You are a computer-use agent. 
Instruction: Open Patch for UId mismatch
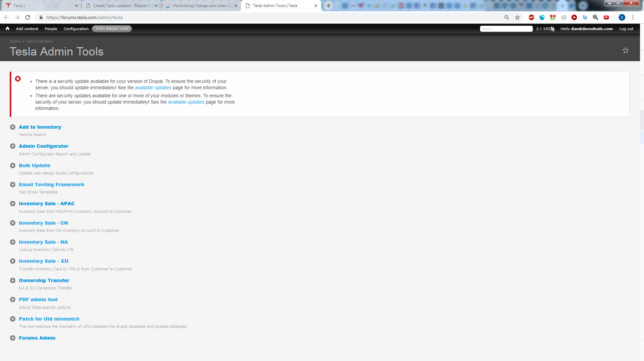49,319
